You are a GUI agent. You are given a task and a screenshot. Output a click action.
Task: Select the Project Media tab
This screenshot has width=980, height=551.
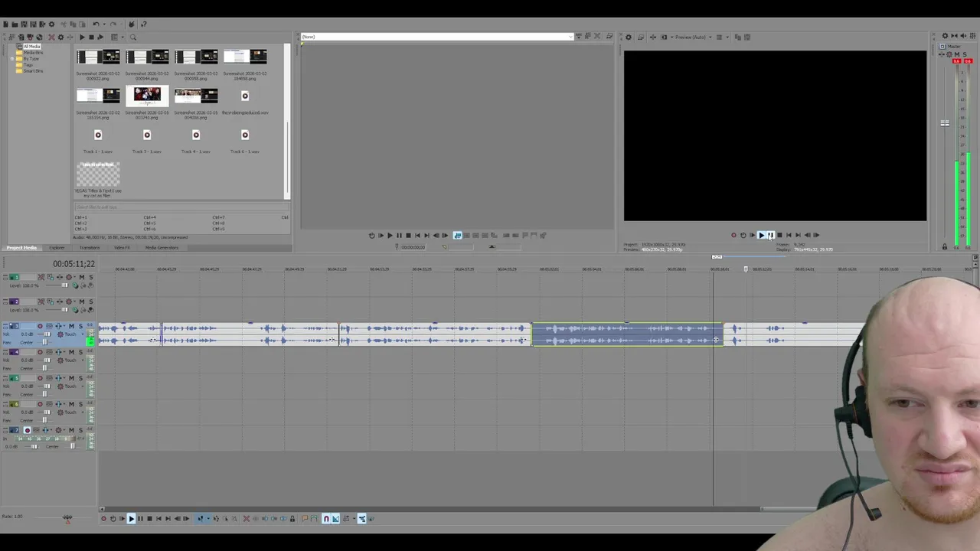[21, 248]
